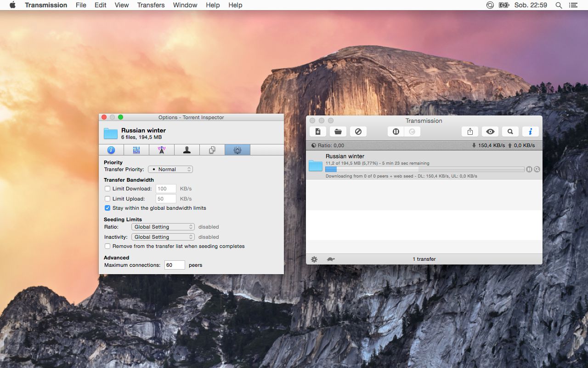Select the Options gear inspector tab

coord(237,150)
